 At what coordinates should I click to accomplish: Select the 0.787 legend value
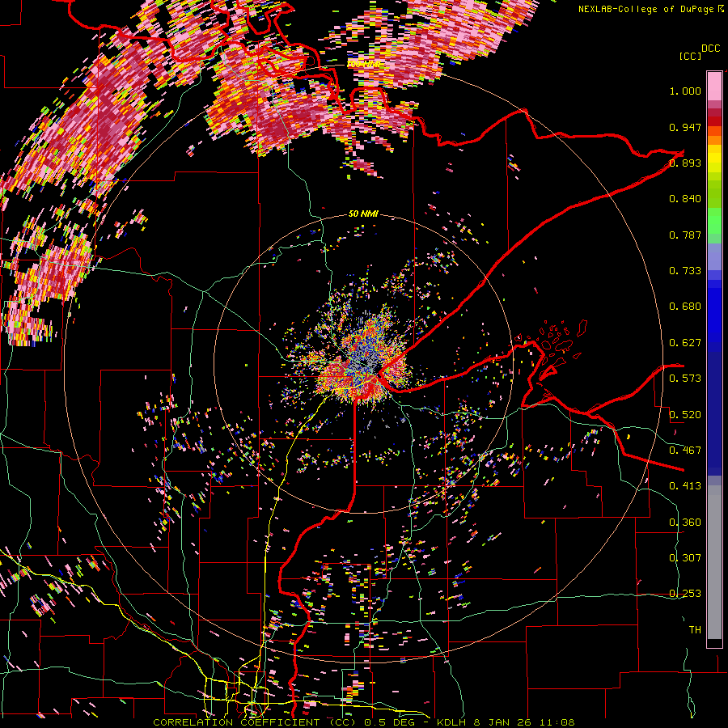pos(685,235)
